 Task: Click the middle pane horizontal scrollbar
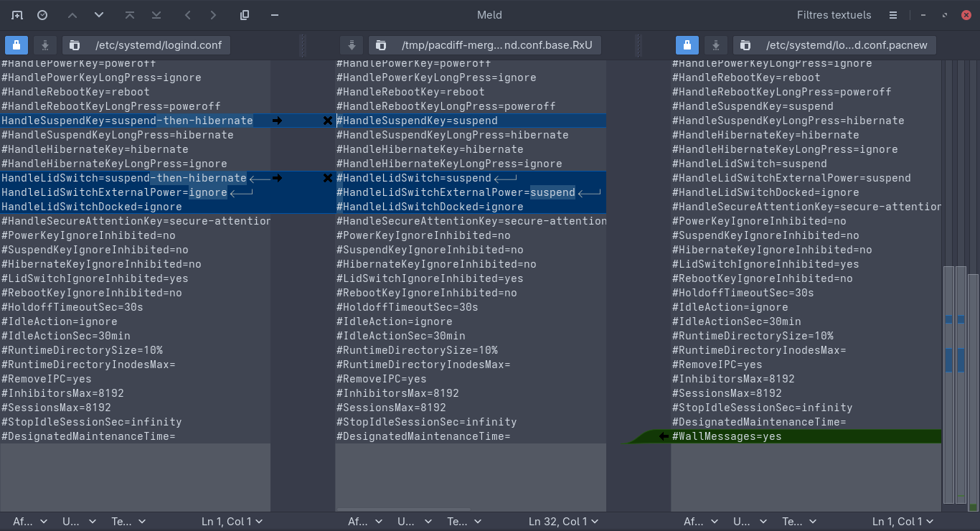point(403,509)
